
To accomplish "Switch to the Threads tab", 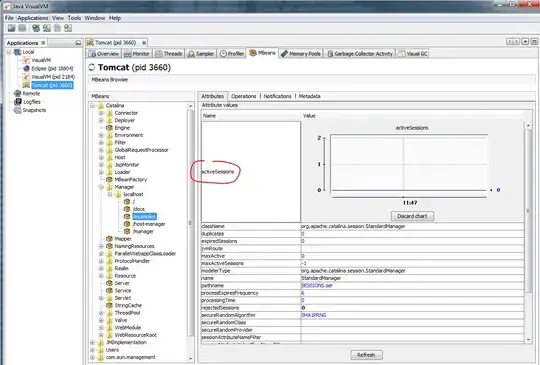I will pos(169,54).
